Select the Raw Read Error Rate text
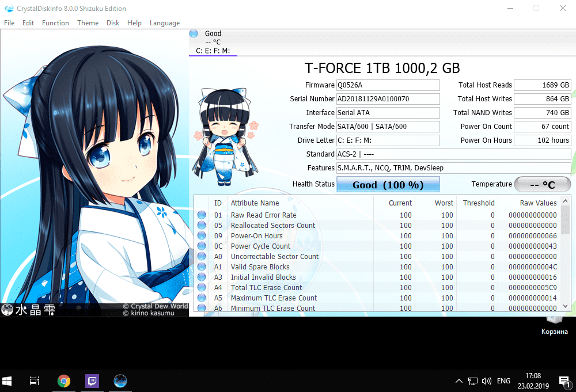Image resolution: width=576 pixels, height=392 pixels. coord(263,215)
